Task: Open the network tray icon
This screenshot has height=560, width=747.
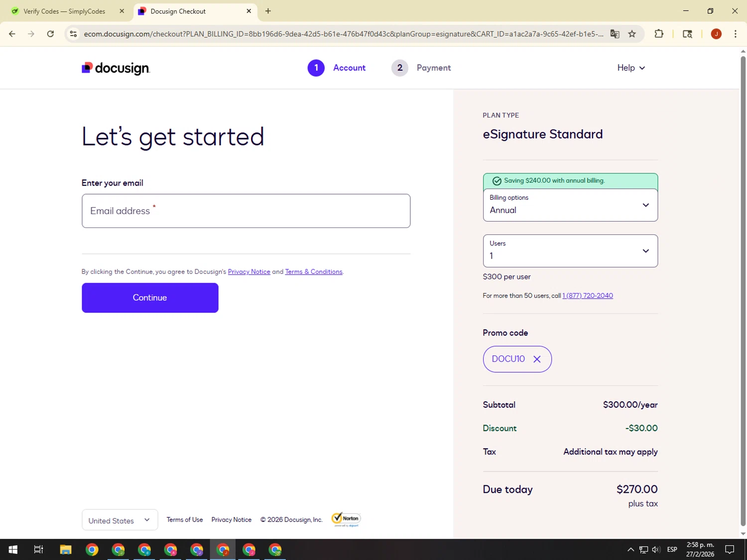Action: (x=643, y=550)
